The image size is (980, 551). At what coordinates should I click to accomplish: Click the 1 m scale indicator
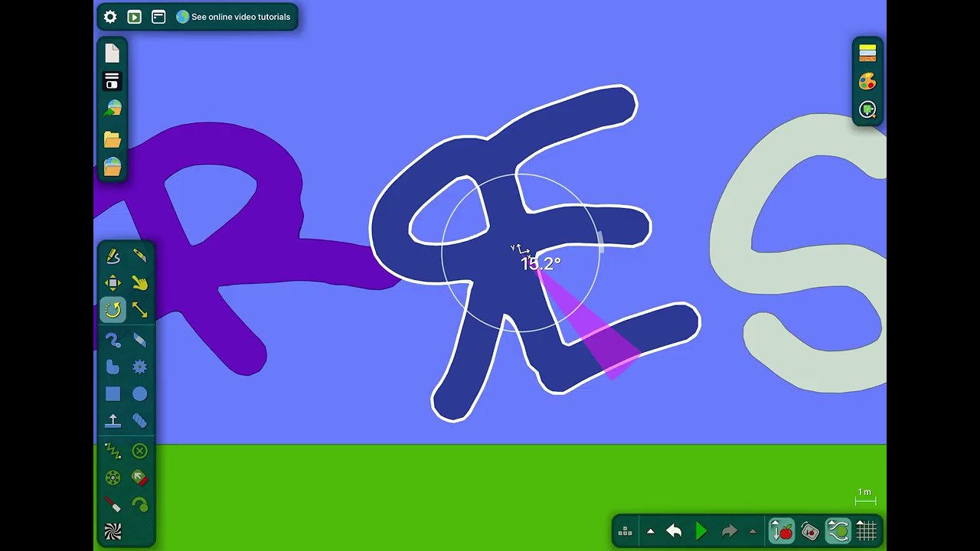click(865, 497)
